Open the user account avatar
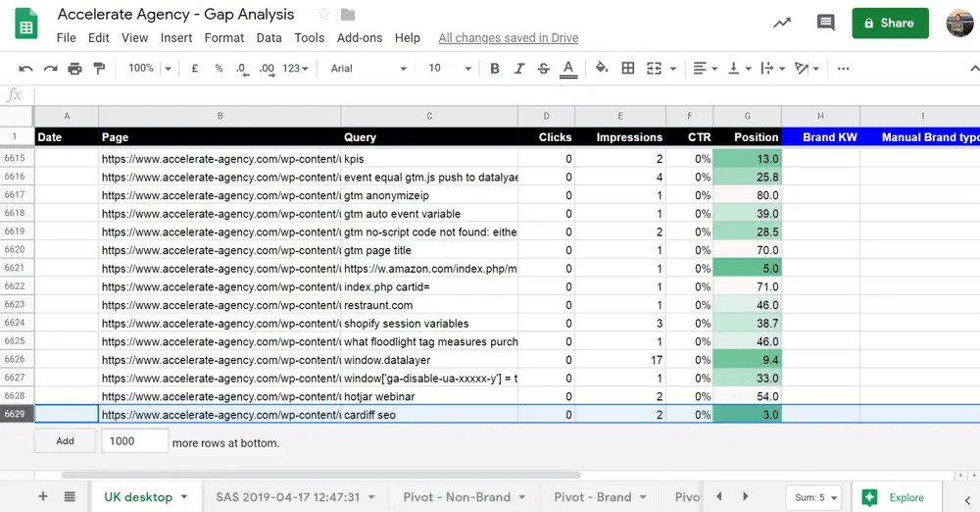Image resolution: width=980 pixels, height=512 pixels. [959, 24]
